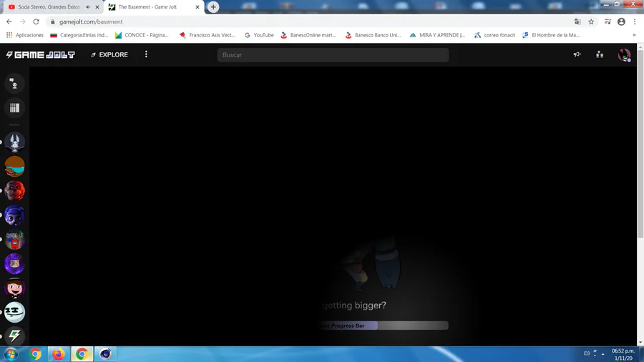
Task: Open Categoría:Etnias ind... bookmark
Action: (x=79, y=35)
